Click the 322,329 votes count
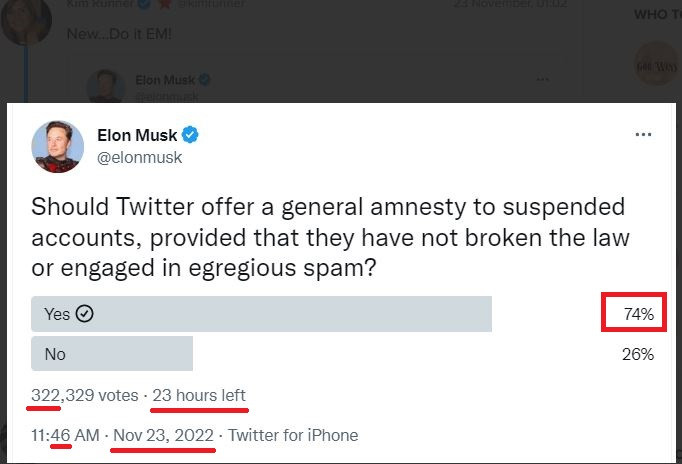This screenshot has height=464, width=682. (x=85, y=395)
